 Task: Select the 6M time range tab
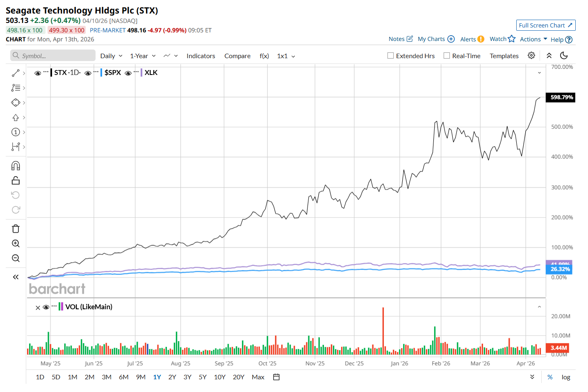point(123,377)
